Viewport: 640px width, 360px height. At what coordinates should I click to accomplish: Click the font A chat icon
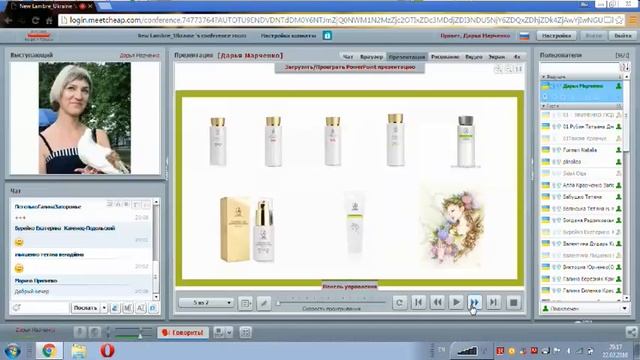(x=140, y=308)
